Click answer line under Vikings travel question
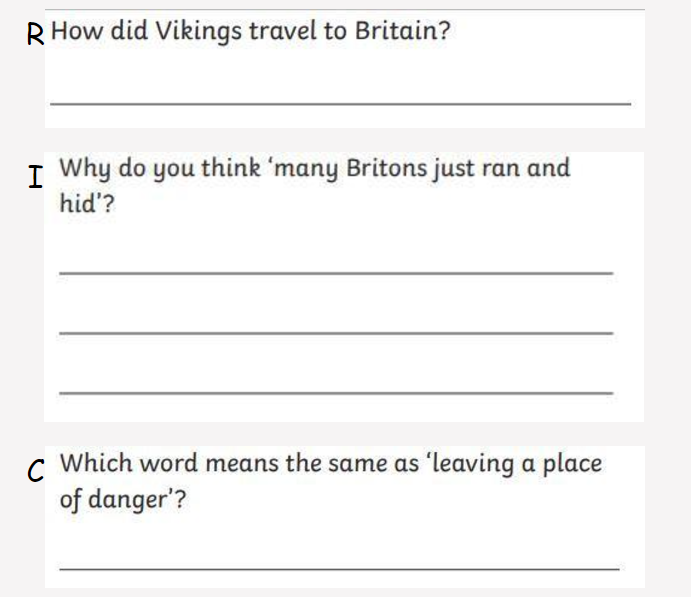This screenshot has width=691, height=597. pyautogui.click(x=340, y=104)
